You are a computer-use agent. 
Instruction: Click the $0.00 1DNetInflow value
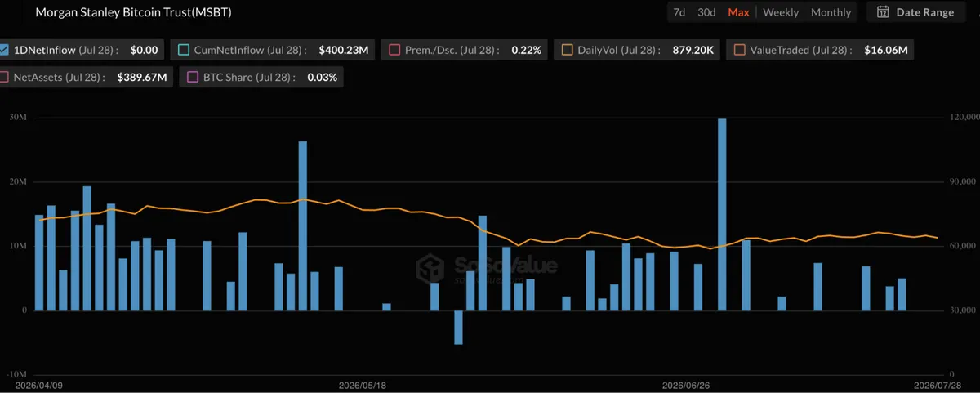click(x=144, y=50)
